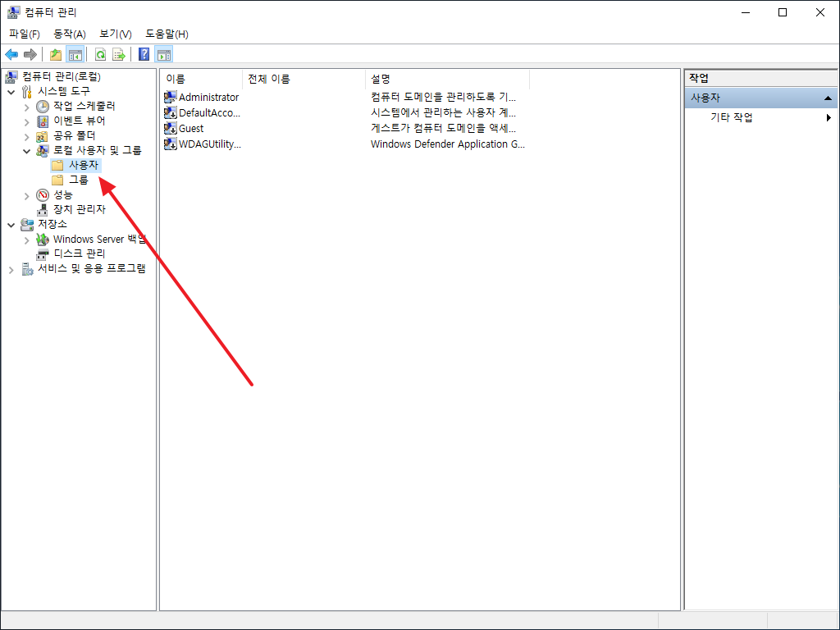Image resolution: width=840 pixels, height=630 pixels.
Task: Toggle the Show/Hide Action Pane icon
Action: pos(164,55)
